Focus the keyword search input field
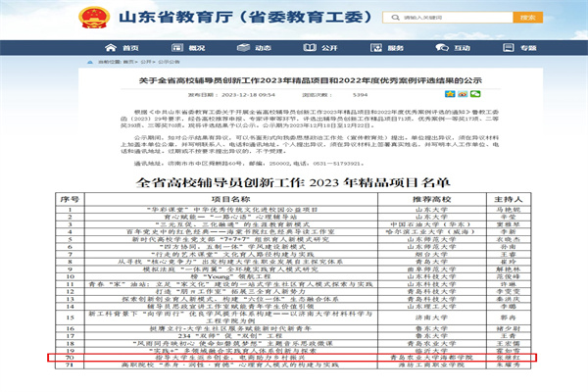The height and width of the screenshot is (392, 588). pos(448,18)
